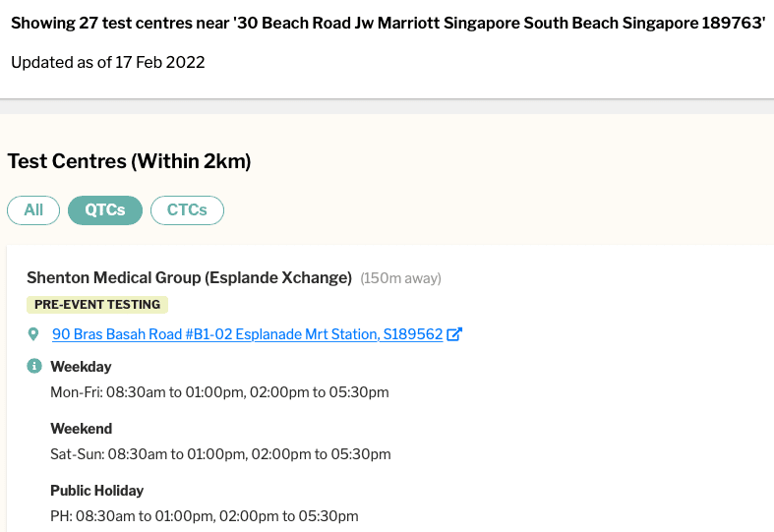The height and width of the screenshot is (532, 774).
Task: Click the Weekend section label
Action: pyautogui.click(x=81, y=429)
